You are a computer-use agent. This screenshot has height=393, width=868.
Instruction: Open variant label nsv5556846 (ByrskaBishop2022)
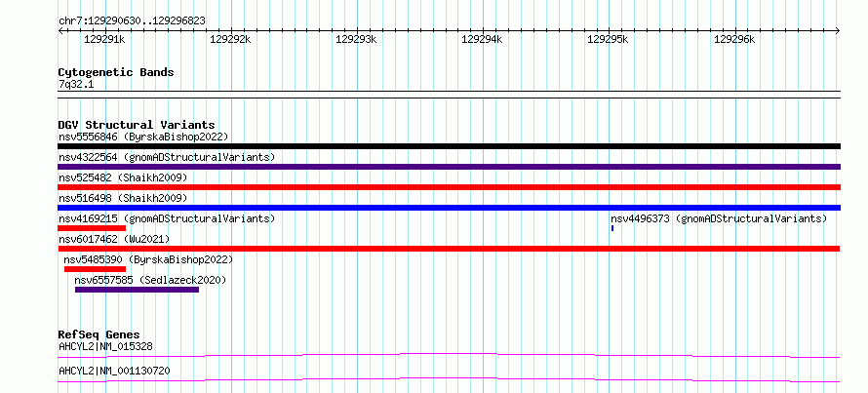tap(143, 137)
